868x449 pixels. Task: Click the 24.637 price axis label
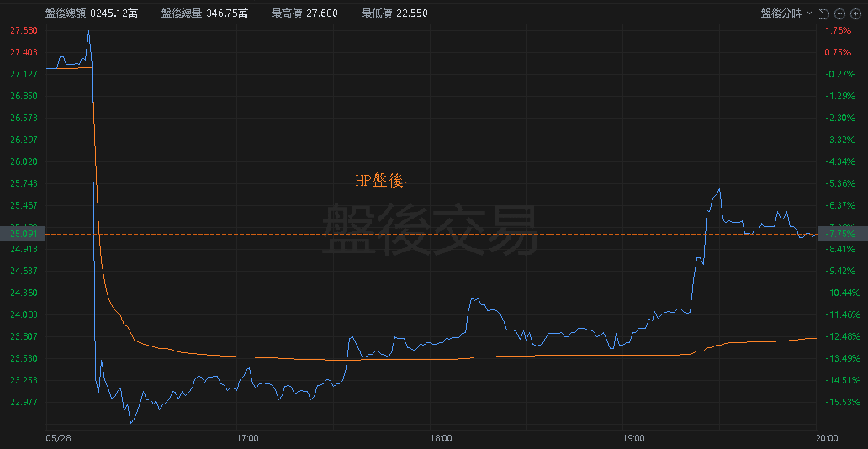tap(24, 271)
